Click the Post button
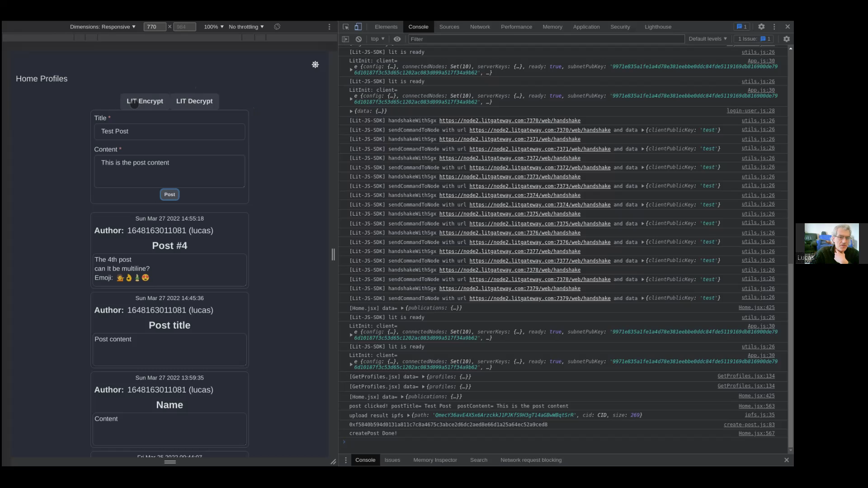 coord(170,194)
